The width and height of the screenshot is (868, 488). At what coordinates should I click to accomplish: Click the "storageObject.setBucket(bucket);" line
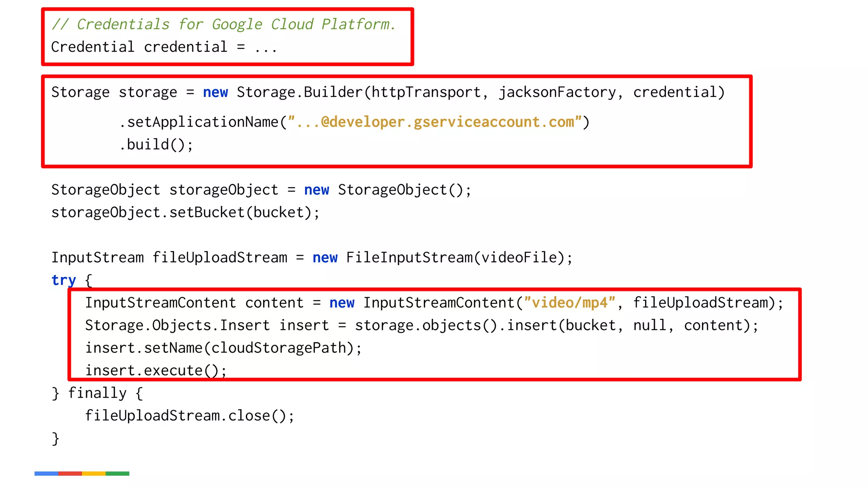point(185,212)
